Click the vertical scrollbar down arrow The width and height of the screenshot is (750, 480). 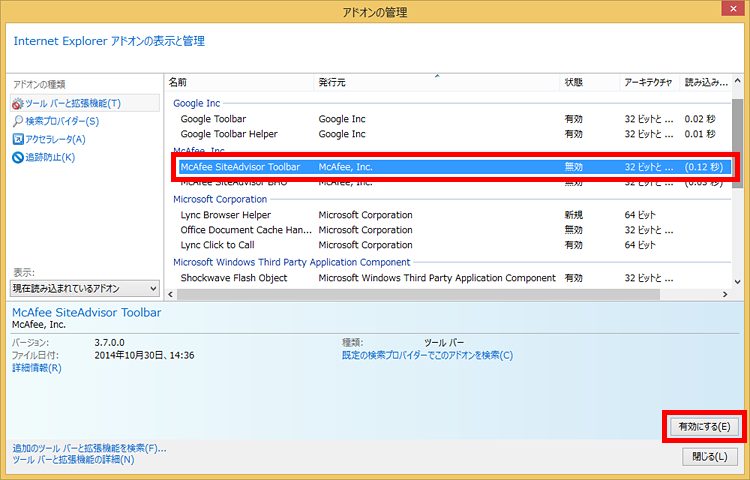pos(738,282)
